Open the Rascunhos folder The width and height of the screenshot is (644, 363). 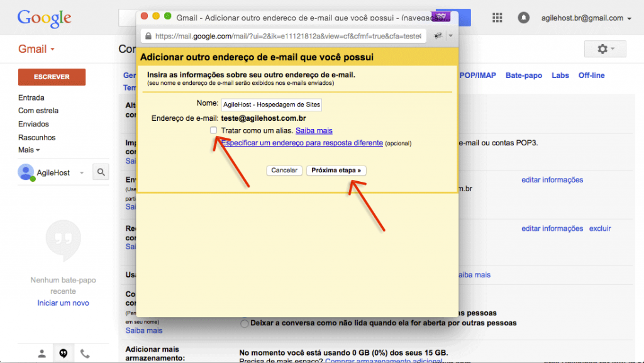click(36, 138)
